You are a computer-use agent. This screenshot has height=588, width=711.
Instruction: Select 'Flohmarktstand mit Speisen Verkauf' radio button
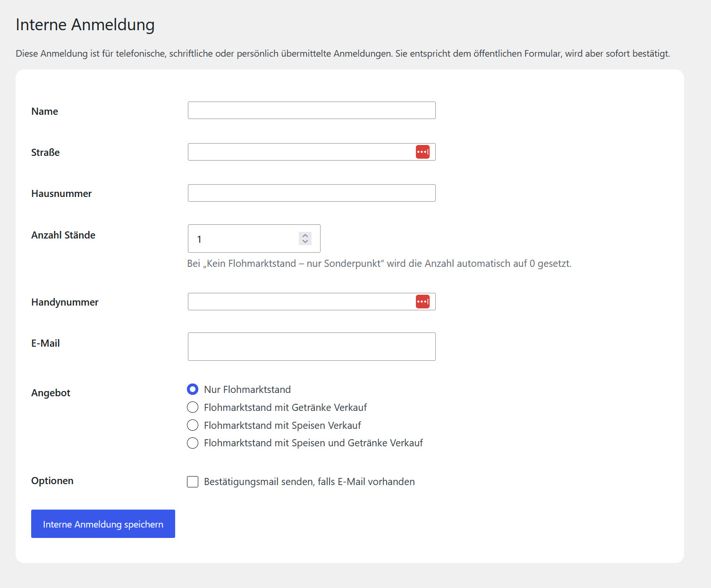pyautogui.click(x=193, y=425)
